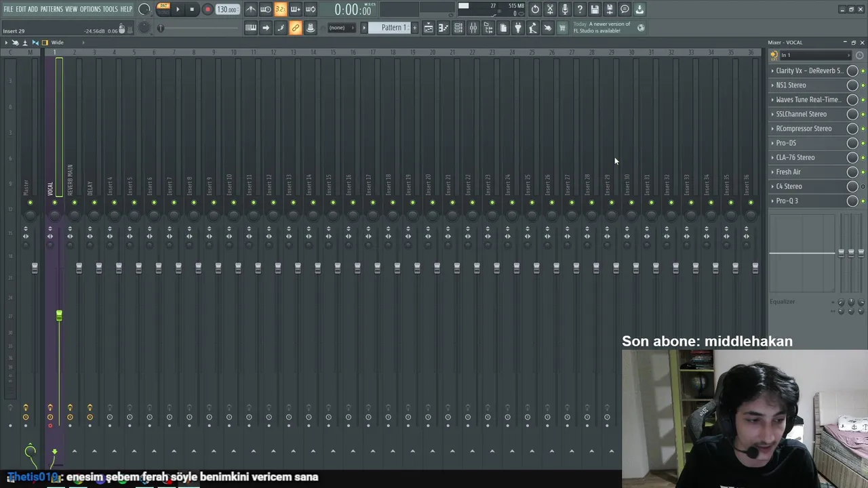Click the red record button
This screenshot has width=868, height=488.
(208, 9)
